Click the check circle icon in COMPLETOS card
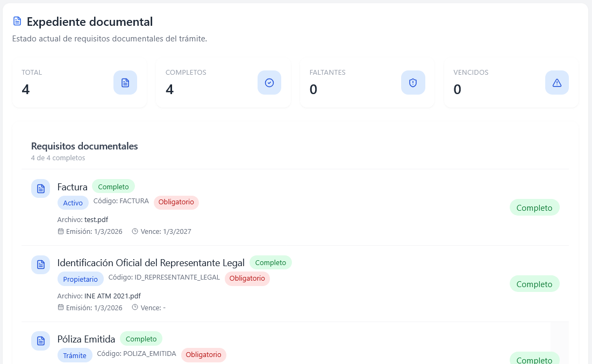592x364 pixels. pyautogui.click(x=269, y=83)
